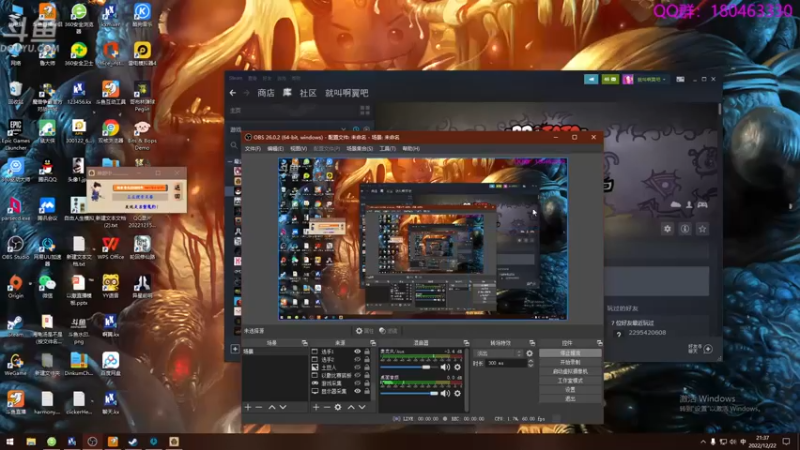Open Steam game settings gear
This screenshot has width=800, height=450.
pyautogui.click(x=667, y=229)
